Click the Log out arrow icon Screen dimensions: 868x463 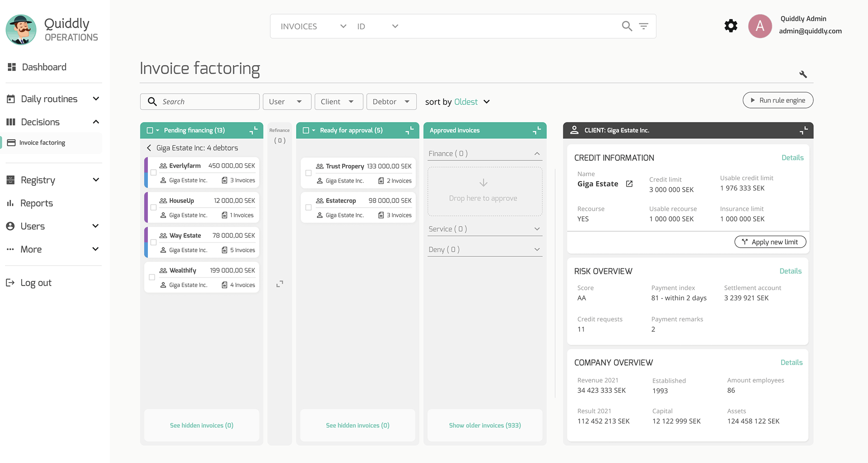point(10,283)
